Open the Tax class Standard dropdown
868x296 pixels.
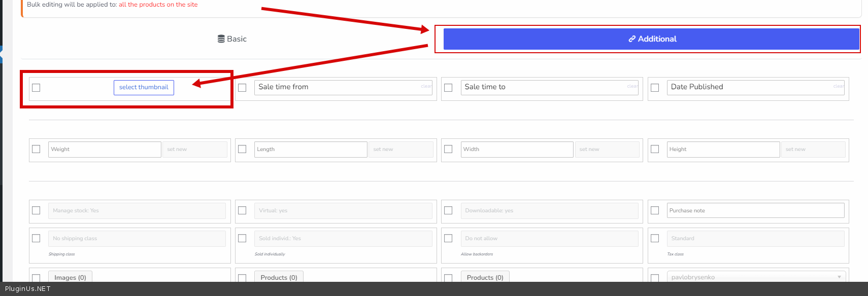(x=755, y=239)
